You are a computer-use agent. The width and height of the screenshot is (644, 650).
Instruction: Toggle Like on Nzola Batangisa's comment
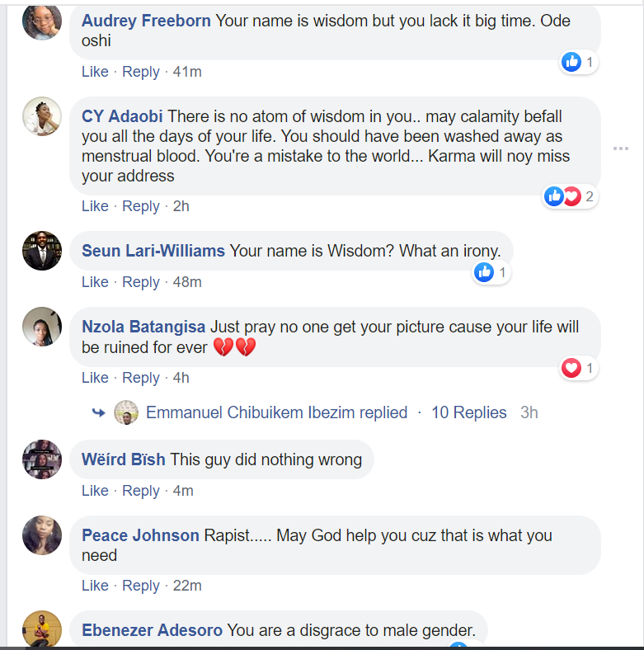(95, 378)
